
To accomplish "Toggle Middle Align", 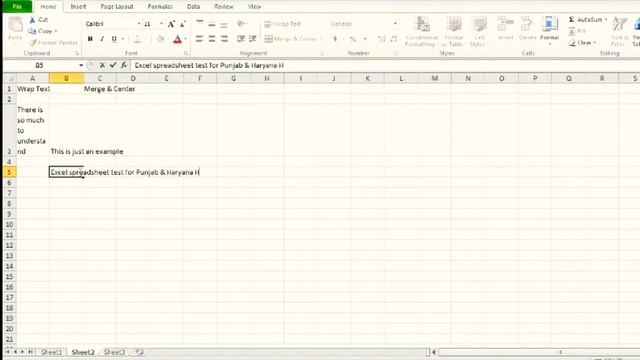I will tap(211, 24).
